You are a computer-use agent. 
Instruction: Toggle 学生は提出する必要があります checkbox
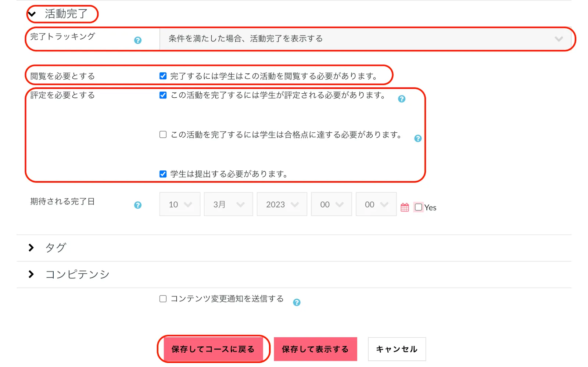click(163, 174)
